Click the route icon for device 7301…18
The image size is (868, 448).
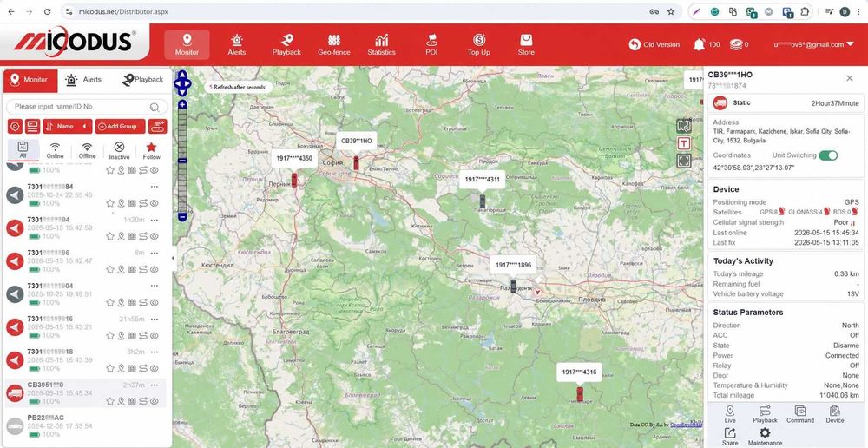[x=143, y=369]
